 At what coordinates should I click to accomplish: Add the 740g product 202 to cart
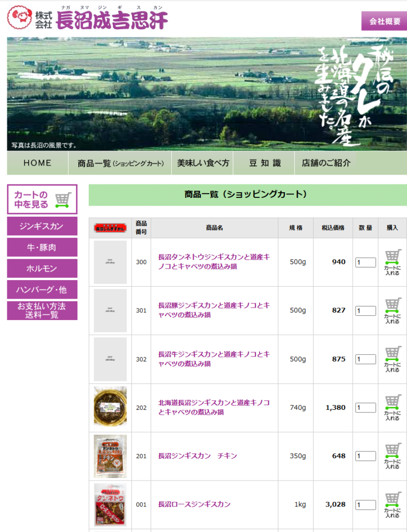[x=392, y=407]
